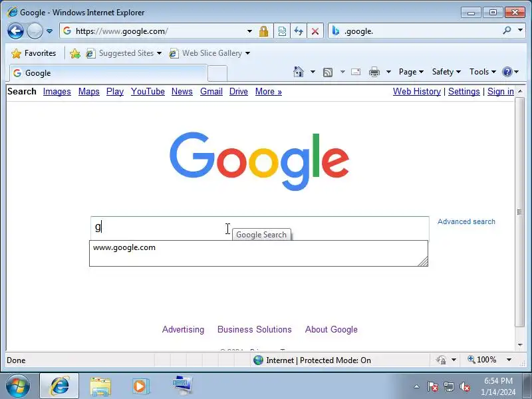
Task: Open Windows Media Player taskbar icon
Action: click(x=140, y=386)
